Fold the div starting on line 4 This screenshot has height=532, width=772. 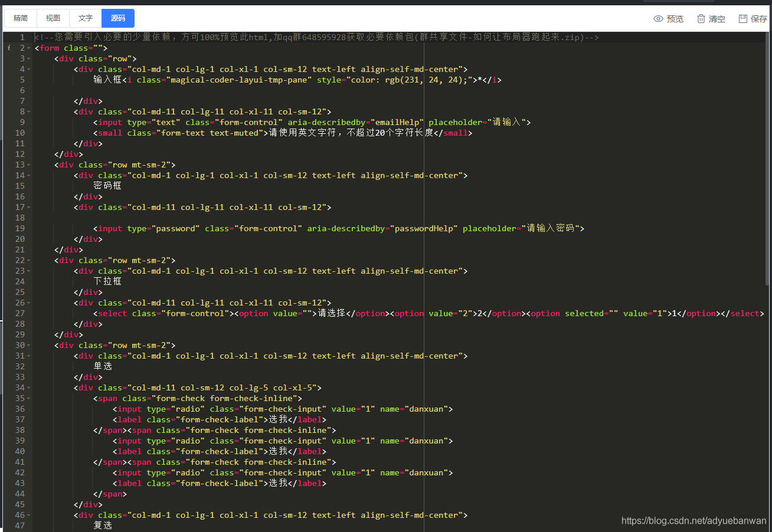[30, 69]
